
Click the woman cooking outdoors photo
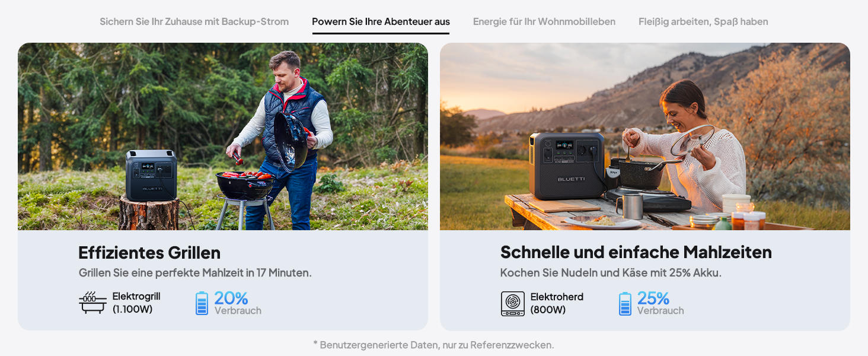pyautogui.click(x=645, y=136)
